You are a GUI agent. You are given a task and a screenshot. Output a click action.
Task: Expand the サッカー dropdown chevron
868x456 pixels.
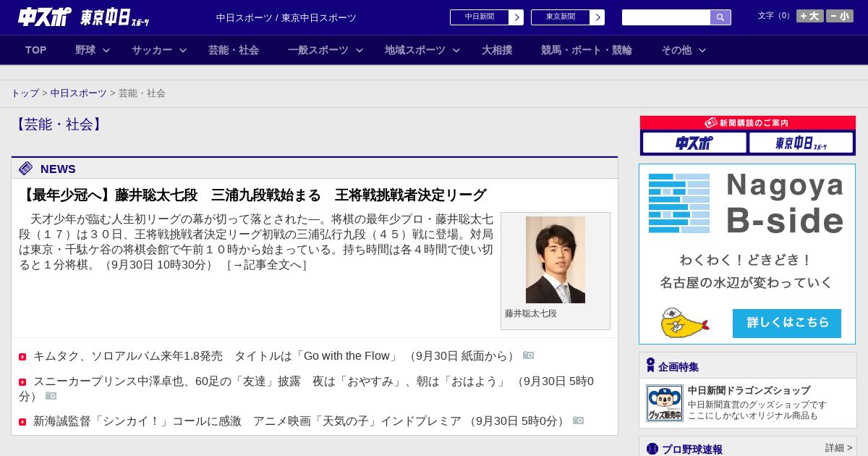[183, 50]
